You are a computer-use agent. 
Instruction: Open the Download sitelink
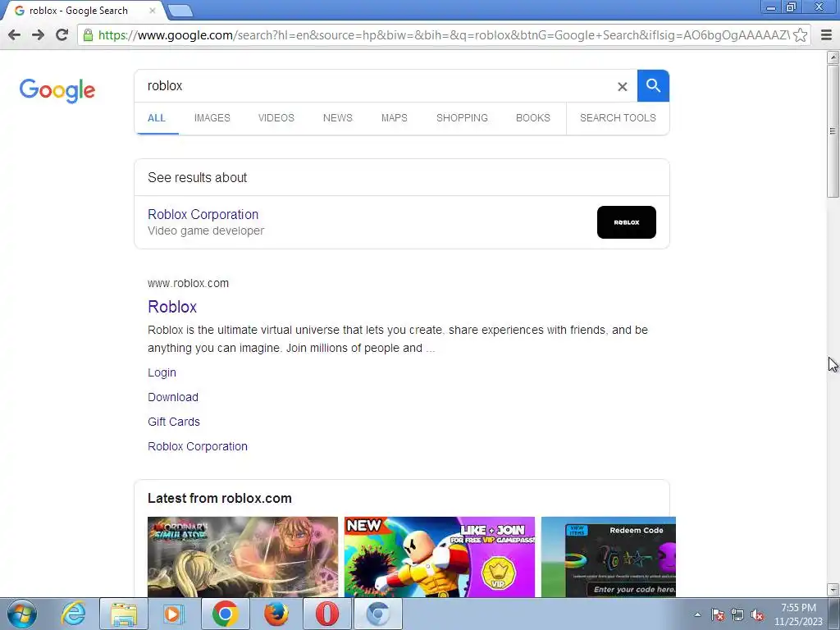click(x=173, y=397)
